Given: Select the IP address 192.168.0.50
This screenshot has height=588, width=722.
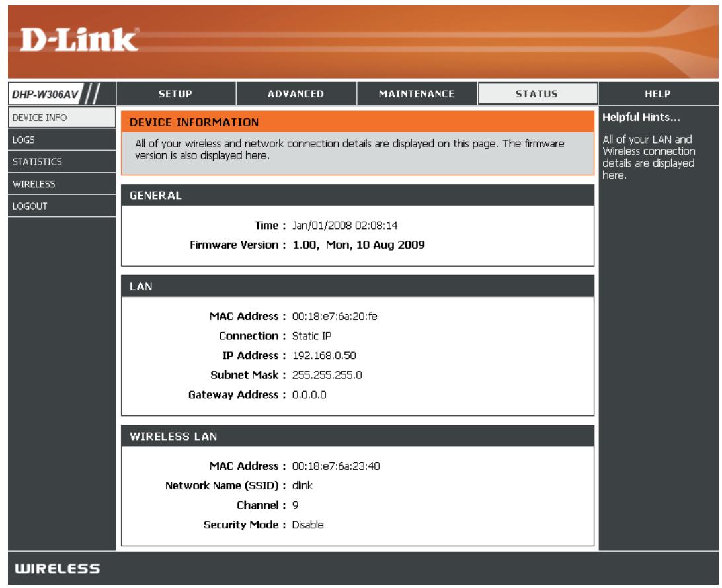Looking at the screenshot, I should 324,355.
